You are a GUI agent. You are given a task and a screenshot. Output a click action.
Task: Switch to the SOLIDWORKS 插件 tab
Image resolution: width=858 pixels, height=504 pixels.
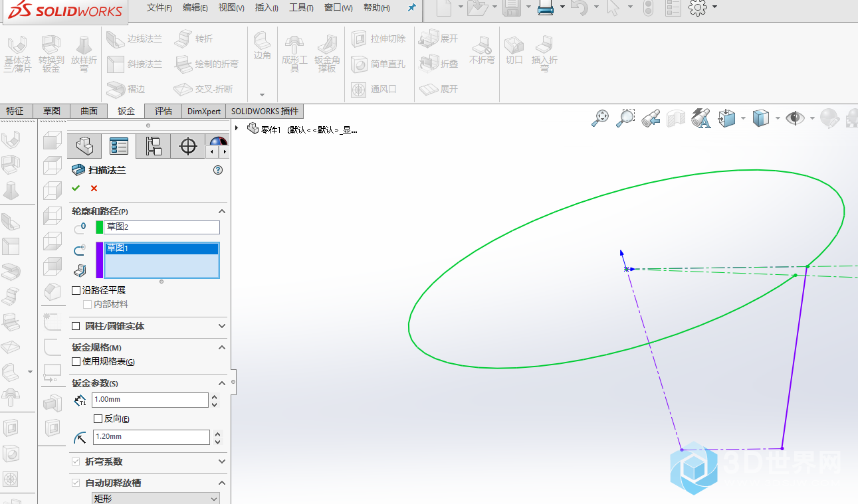[265, 111]
